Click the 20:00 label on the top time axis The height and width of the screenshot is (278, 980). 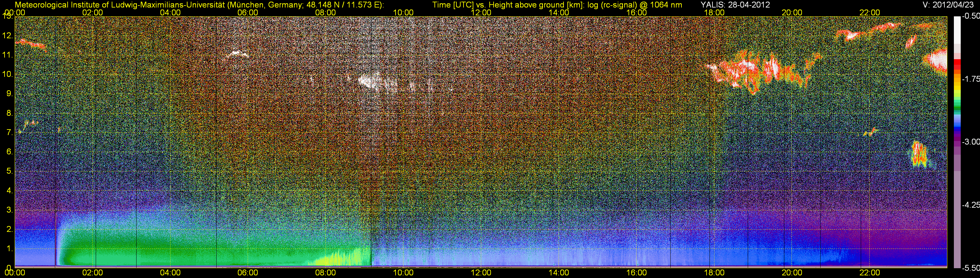click(x=792, y=12)
